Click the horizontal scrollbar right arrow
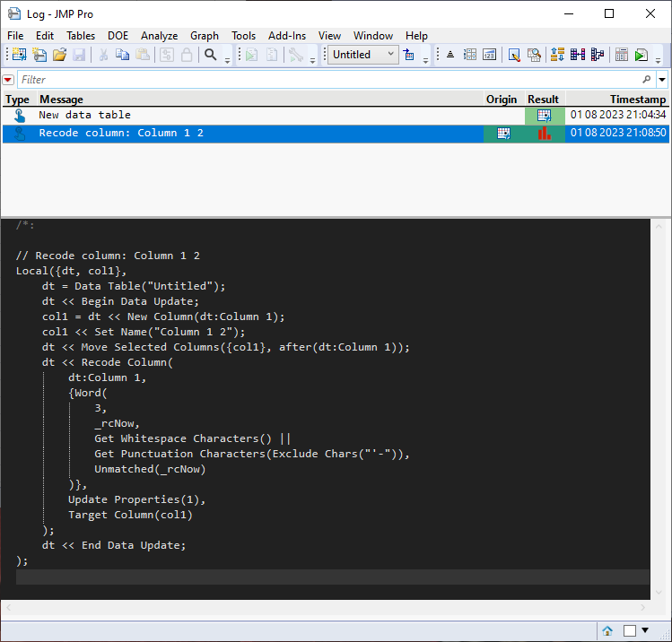Viewport: 672px width, 642px height. [x=642, y=607]
